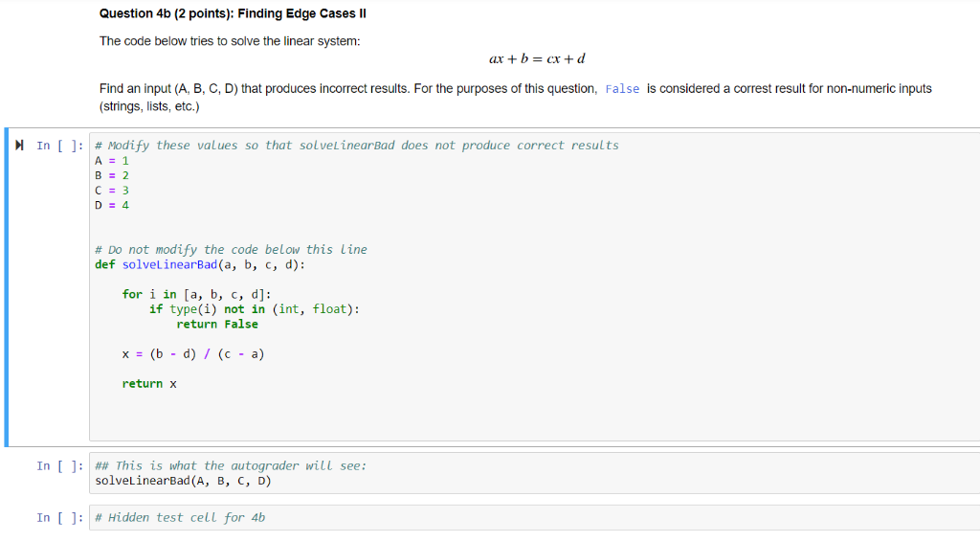Image resolution: width=980 pixels, height=542 pixels.
Task: Click the 'Question 4b (2 points)' heading
Action: point(233,13)
